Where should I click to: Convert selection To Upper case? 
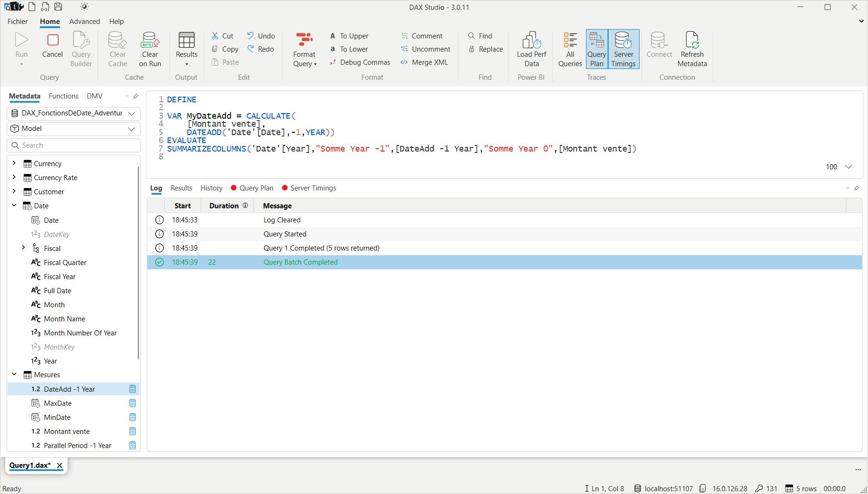pos(349,36)
